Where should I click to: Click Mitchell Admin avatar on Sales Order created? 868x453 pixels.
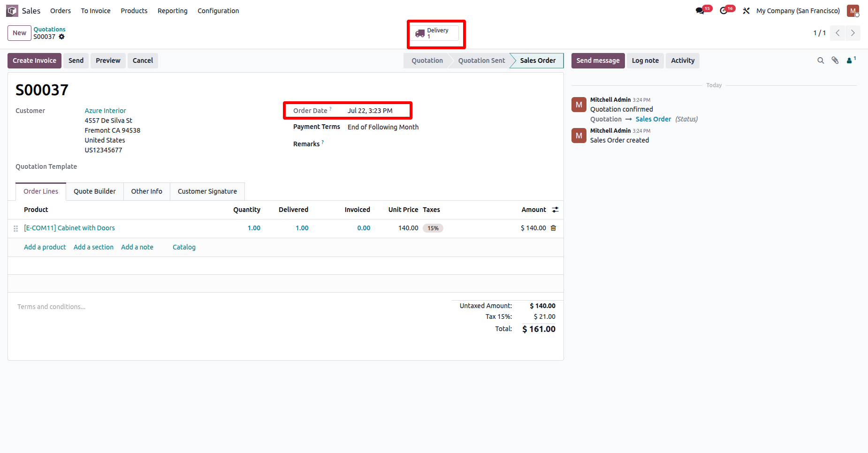[x=579, y=136]
